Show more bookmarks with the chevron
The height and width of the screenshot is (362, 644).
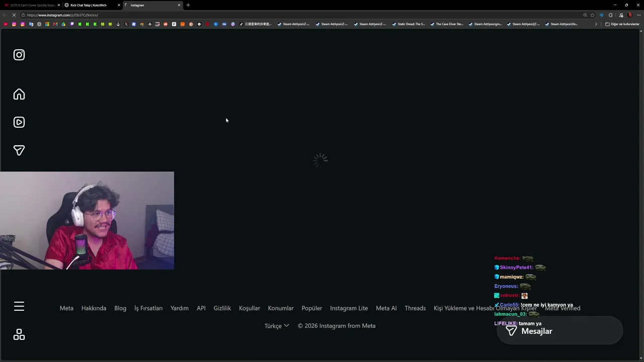point(596,24)
